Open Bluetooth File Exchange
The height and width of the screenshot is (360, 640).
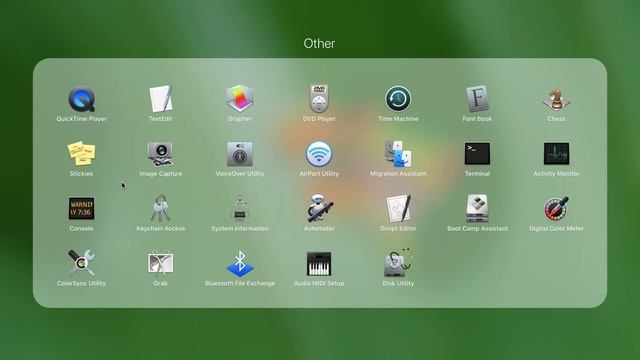point(240,264)
